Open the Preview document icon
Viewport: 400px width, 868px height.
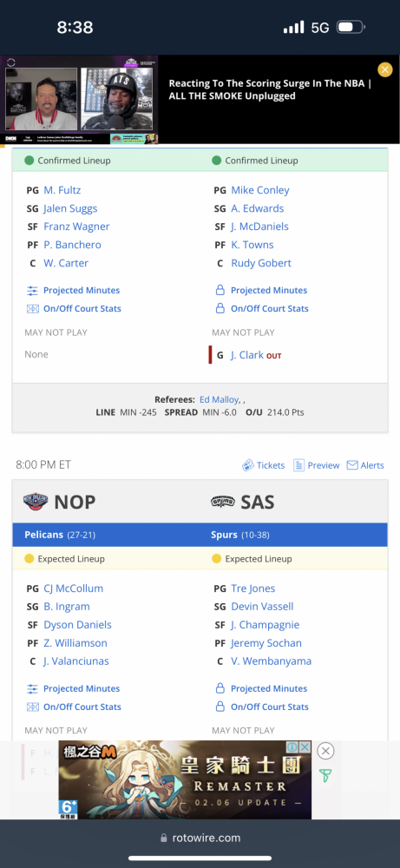tap(298, 465)
